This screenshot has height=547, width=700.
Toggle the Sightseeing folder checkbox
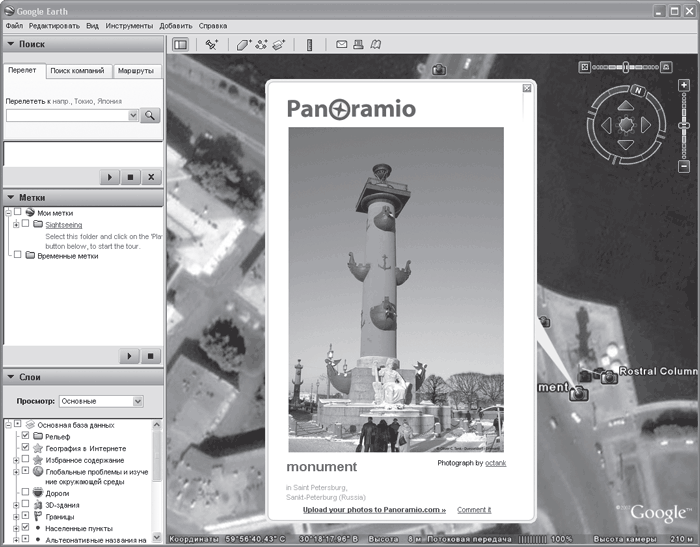coord(25,223)
